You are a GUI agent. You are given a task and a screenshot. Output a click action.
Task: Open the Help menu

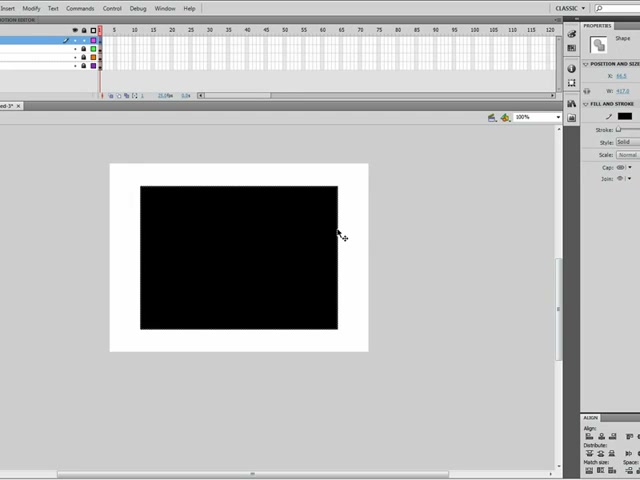click(x=189, y=8)
